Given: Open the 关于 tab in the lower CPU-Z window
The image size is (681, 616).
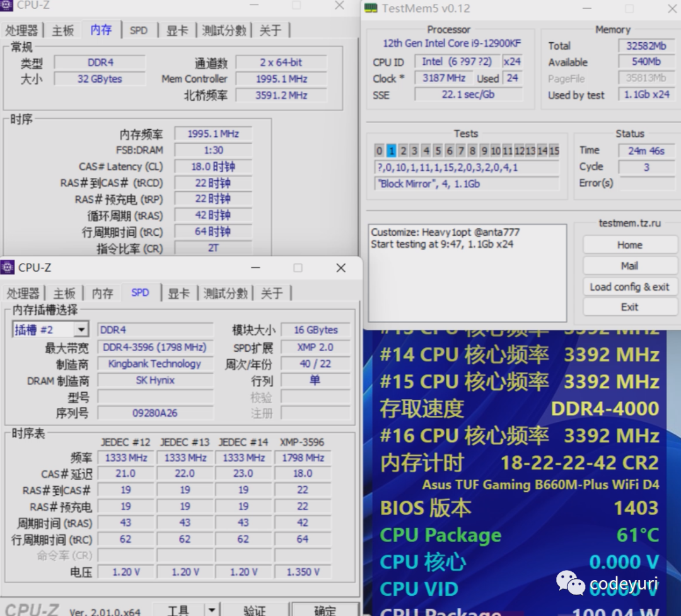Looking at the screenshot, I should 272,293.
